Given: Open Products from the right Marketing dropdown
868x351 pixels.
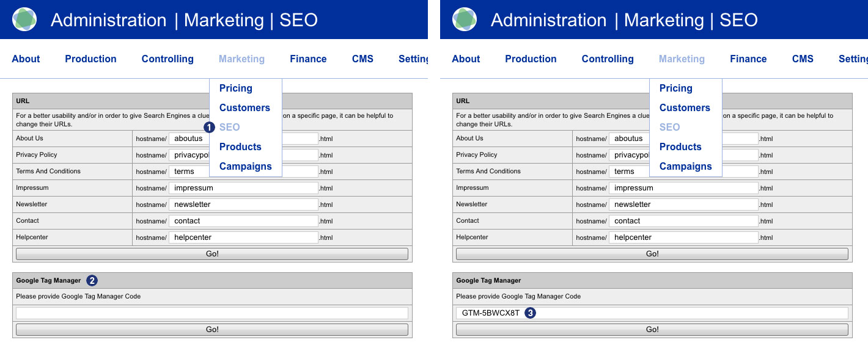Looking at the screenshot, I should (680, 147).
